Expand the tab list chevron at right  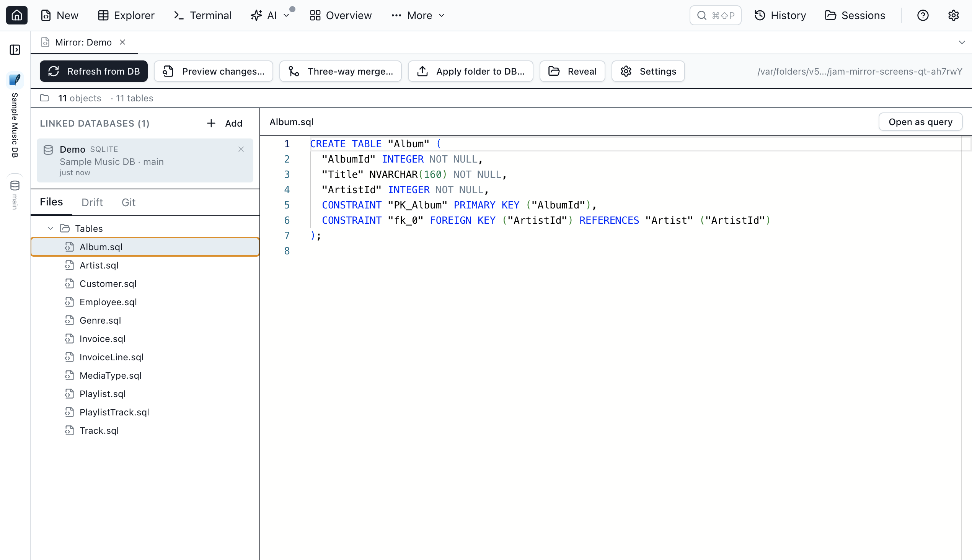962,42
